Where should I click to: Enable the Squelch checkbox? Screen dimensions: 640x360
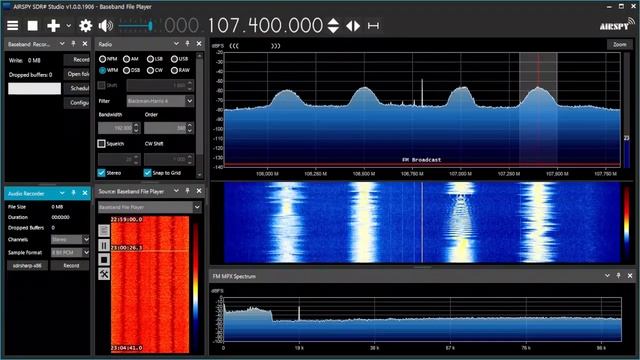click(x=102, y=144)
